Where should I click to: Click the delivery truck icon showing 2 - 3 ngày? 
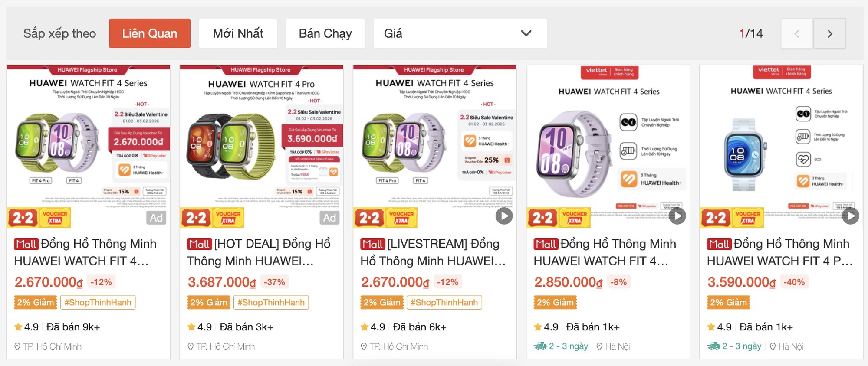click(x=541, y=346)
